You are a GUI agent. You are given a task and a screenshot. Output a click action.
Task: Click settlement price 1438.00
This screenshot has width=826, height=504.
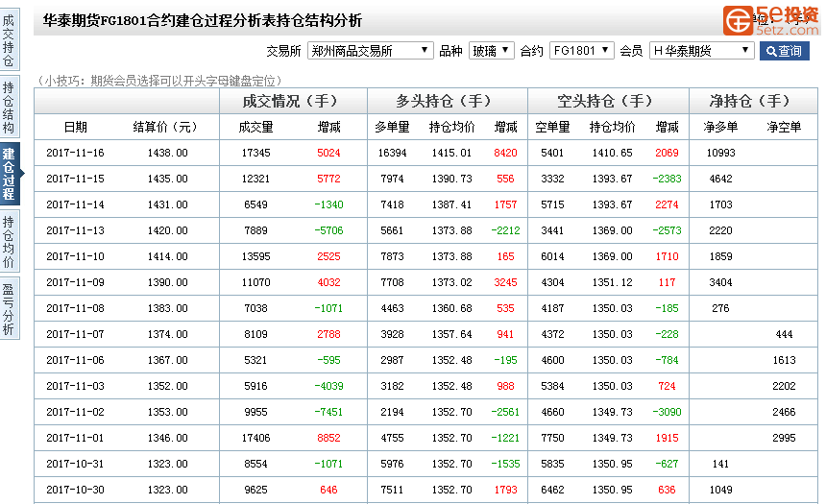tap(167, 153)
